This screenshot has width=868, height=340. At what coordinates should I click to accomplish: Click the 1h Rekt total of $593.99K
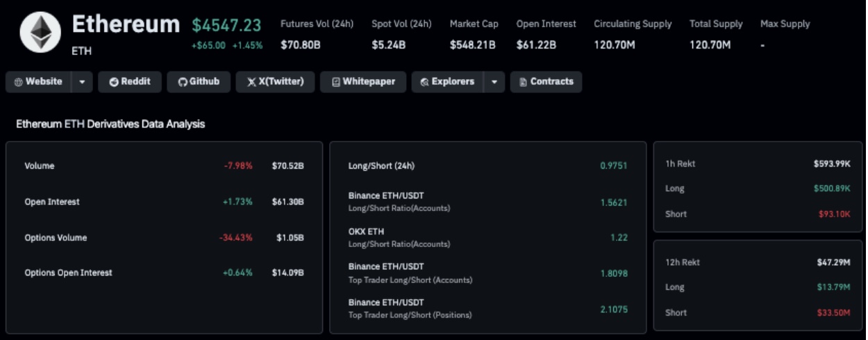click(x=832, y=164)
